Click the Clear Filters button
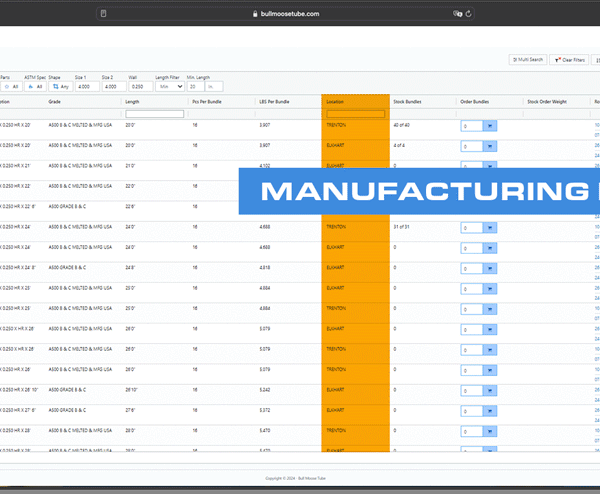Screen dimensions: 600x494 (x=570, y=60)
